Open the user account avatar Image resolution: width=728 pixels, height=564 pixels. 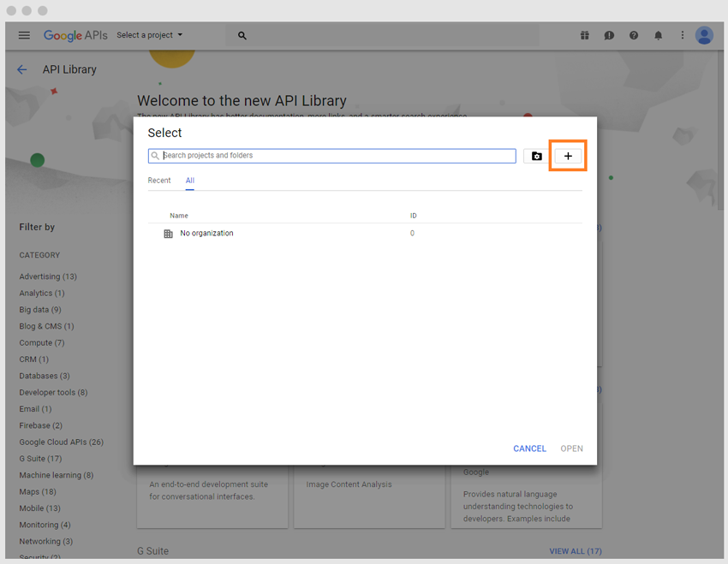(x=704, y=35)
